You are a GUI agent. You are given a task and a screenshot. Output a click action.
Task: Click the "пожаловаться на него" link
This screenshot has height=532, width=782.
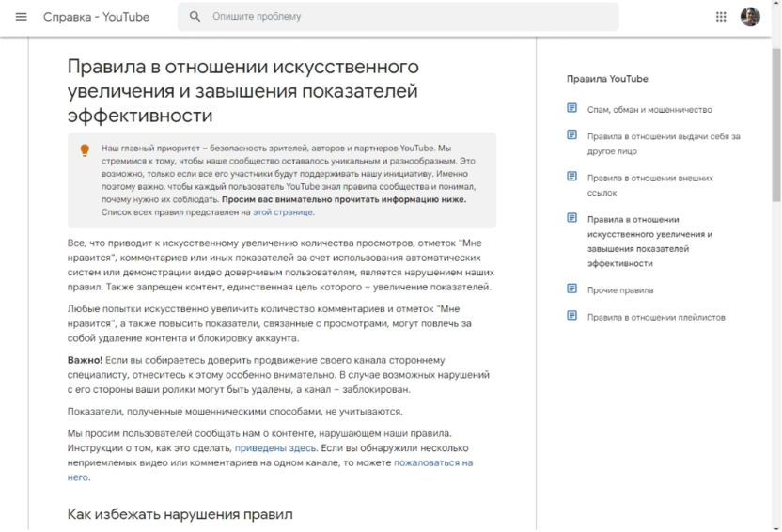[432, 463]
